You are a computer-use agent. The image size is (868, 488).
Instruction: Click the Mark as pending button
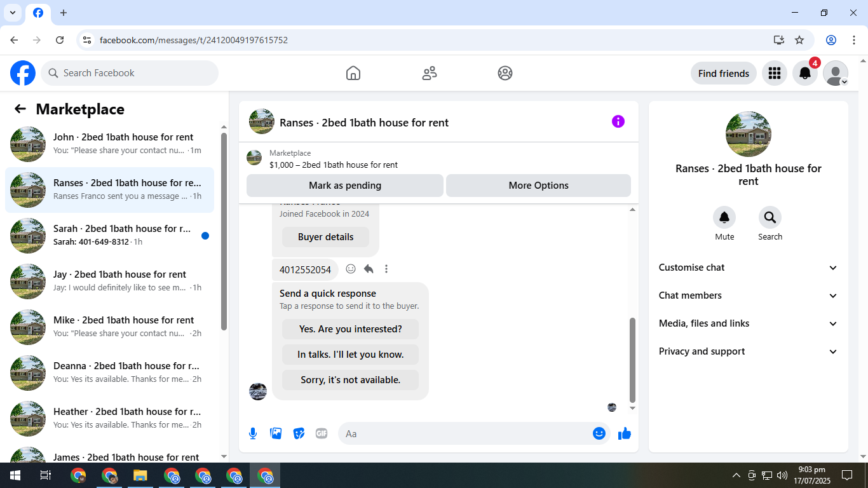[345, 186]
